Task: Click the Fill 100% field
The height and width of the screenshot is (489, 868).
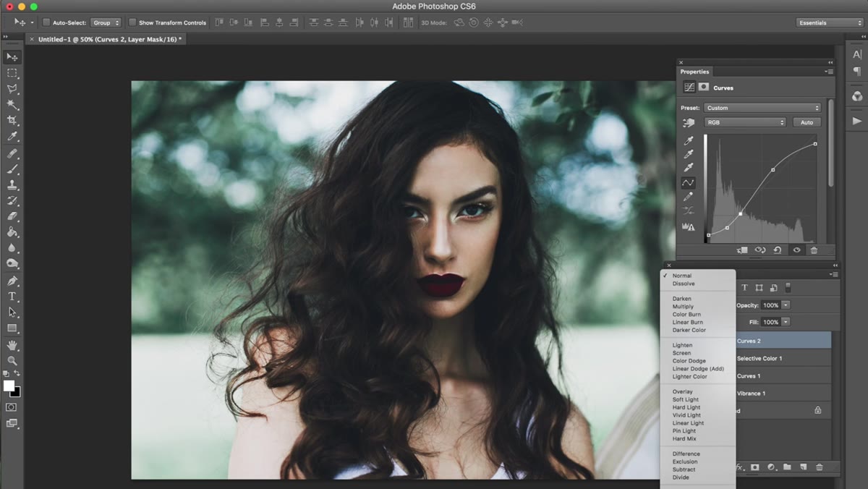Action: [x=771, y=322]
